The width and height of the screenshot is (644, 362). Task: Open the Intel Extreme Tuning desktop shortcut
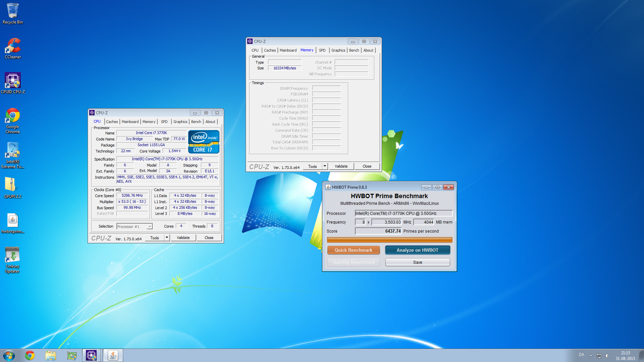(13, 155)
